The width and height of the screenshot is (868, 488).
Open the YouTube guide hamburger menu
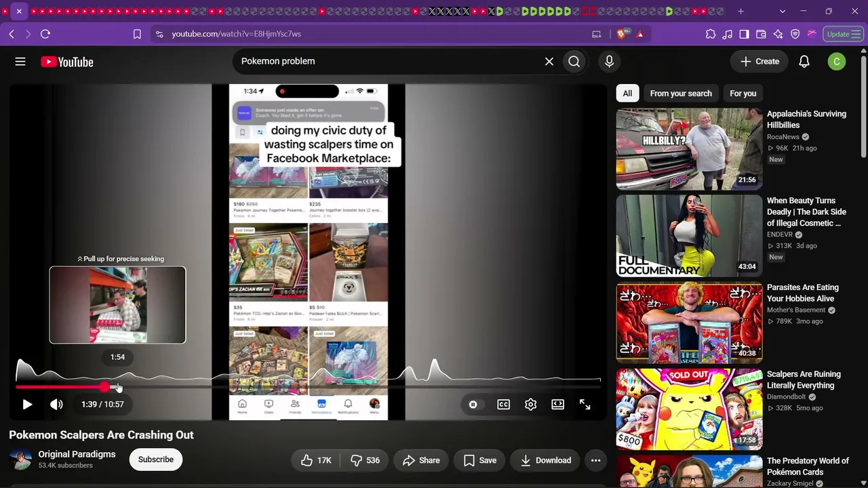pyautogui.click(x=20, y=62)
